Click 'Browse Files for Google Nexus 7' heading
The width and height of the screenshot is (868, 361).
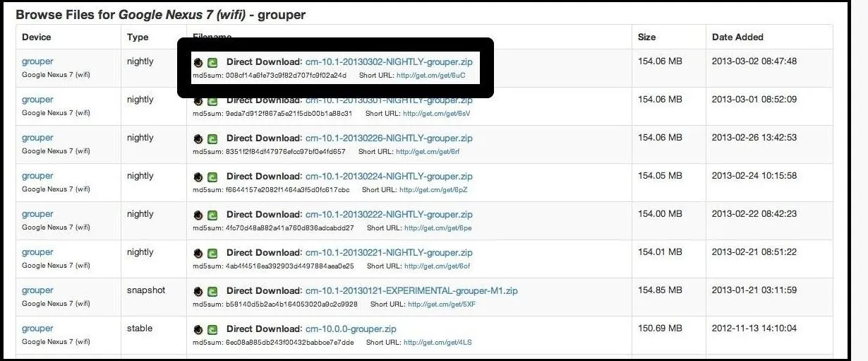click(x=160, y=14)
